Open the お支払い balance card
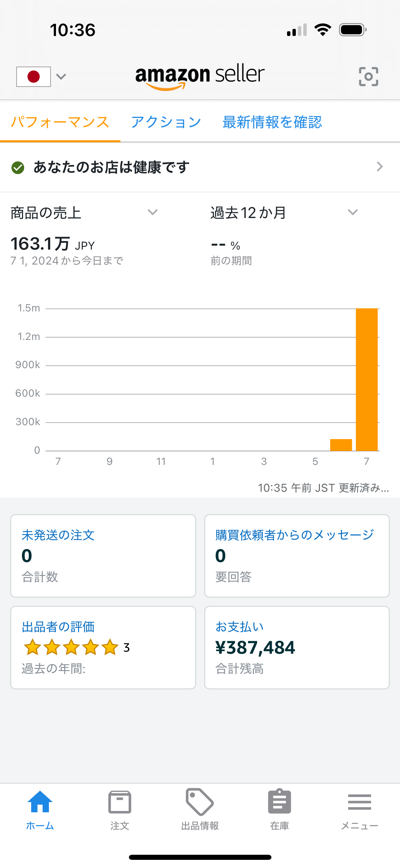 click(297, 648)
